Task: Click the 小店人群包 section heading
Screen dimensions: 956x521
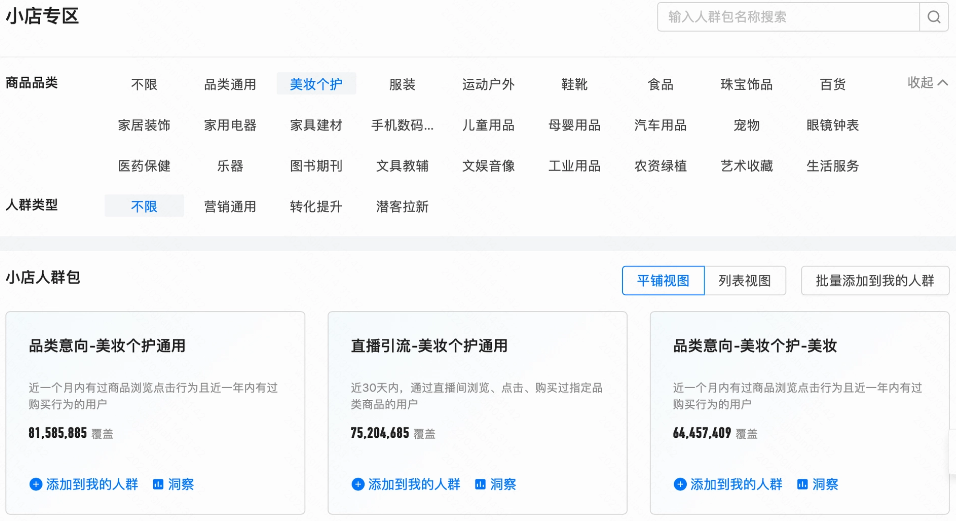Action: tap(43, 278)
